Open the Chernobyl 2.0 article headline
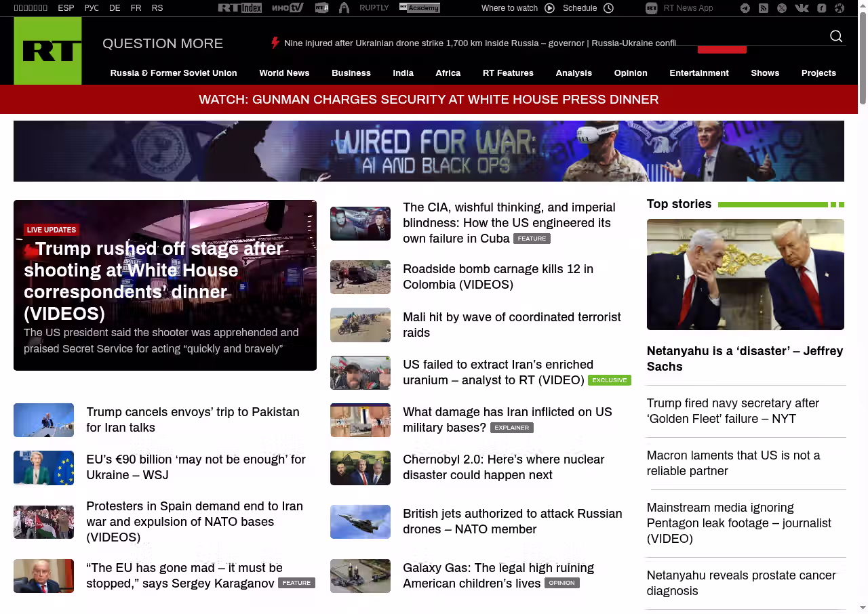The width and height of the screenshot is (868, 614). (x=503, y=467)
